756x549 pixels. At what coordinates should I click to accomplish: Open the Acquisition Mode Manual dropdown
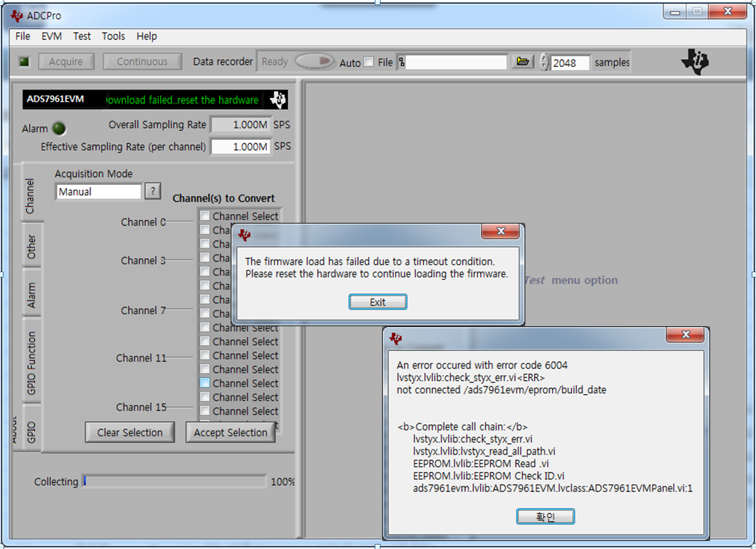(98, 191)
